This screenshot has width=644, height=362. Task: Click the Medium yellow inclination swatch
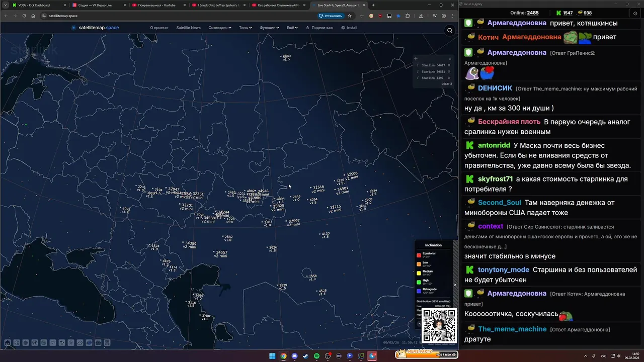point(419,273)
